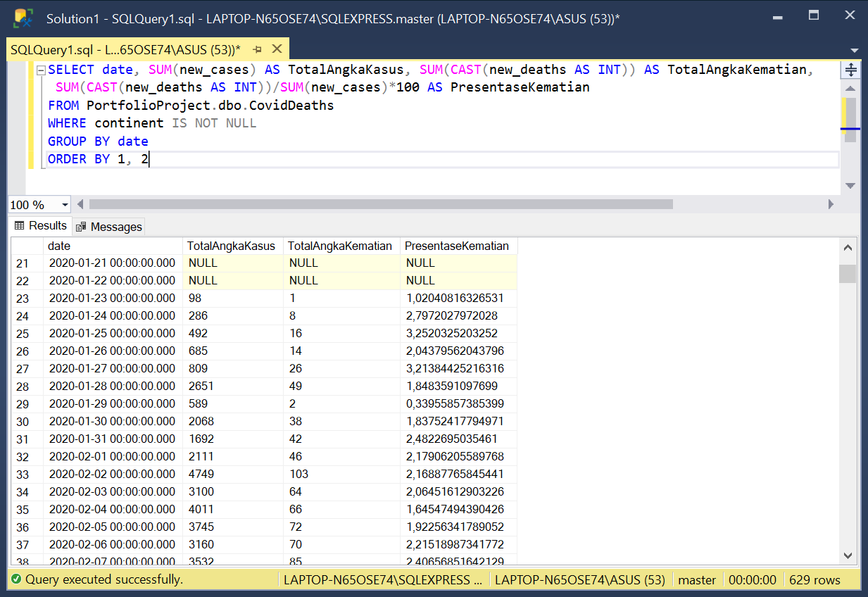Viewport: 868px width, 597px height.
Task: Open the active documents dropdown arrow
Action: tap(855, 51)
